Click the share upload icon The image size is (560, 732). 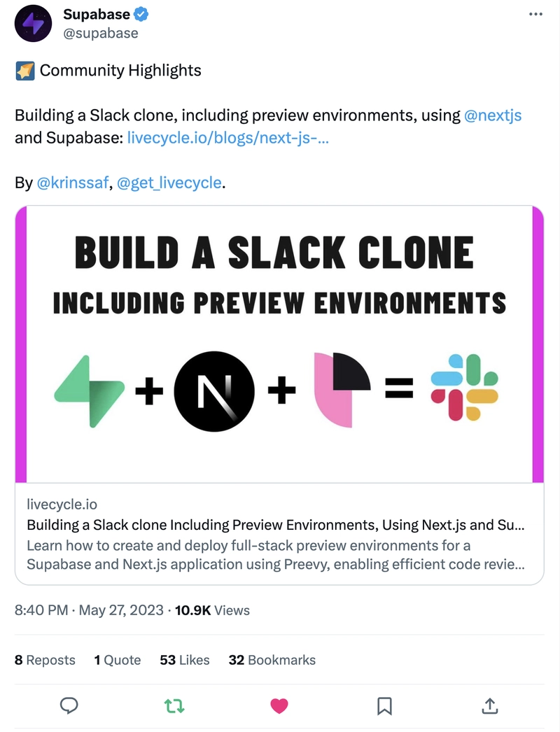(489, 705)
